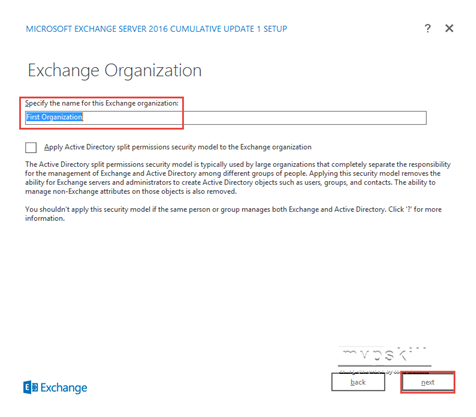This screenshot has height=417, width=476.
Task: Open setup help with the question mark icon
Action: 428,28
